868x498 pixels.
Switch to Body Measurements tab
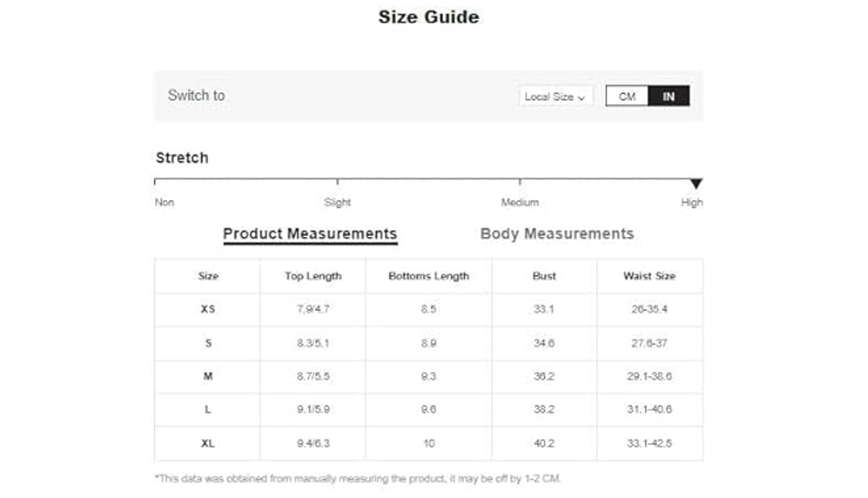pyautogui.click(x=557, y=234)
